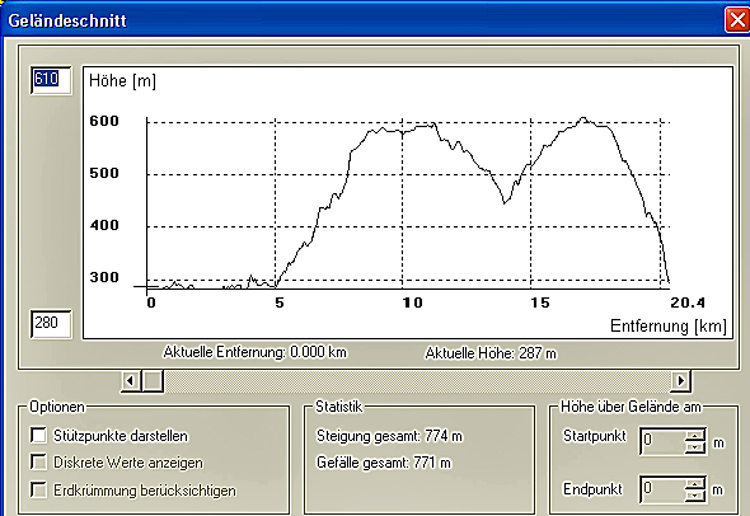Click the lower height limit field showing 280
Viewport: 750px width, 516px height.
50,323
